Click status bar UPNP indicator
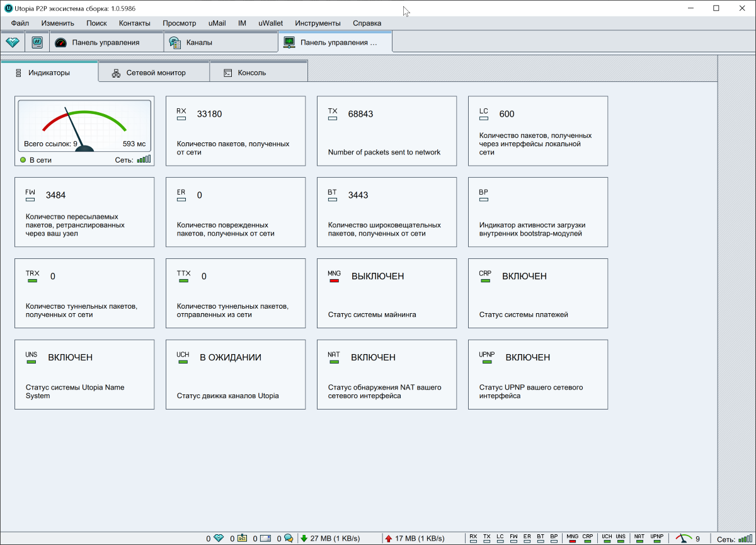The height and width of the screenshot is (545, 756). pos(657,538)
